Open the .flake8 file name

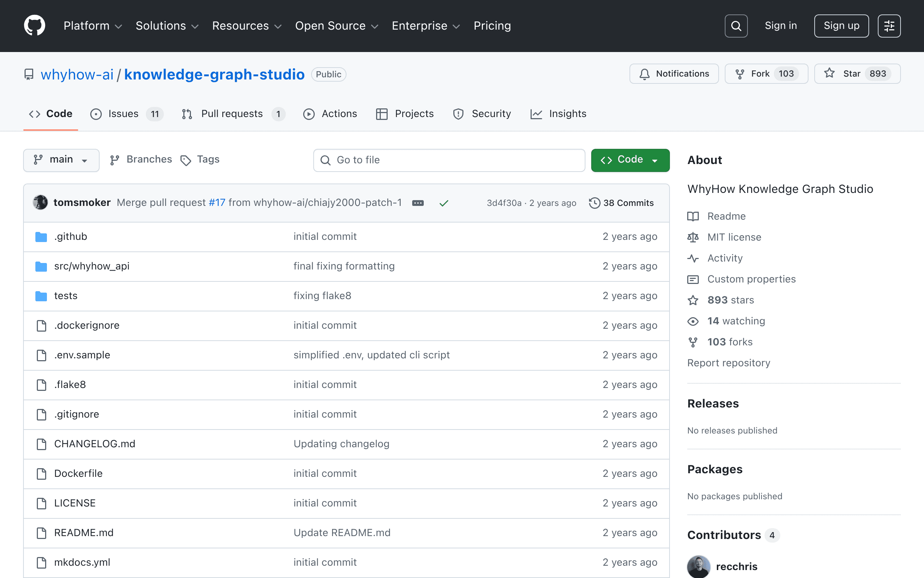click(70, 385)
